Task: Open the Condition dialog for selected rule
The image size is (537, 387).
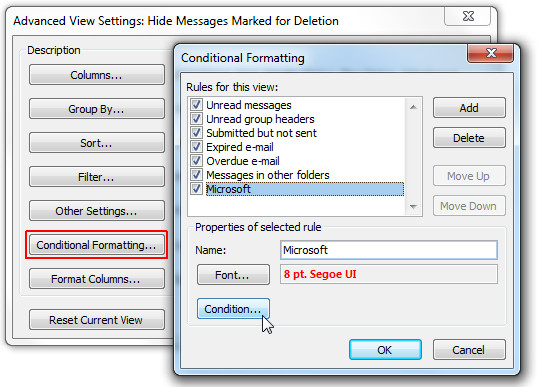Action: point(233,309)
